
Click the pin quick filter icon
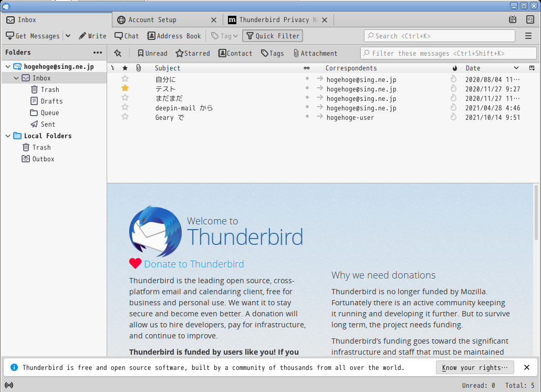click(x=118, y=53)
